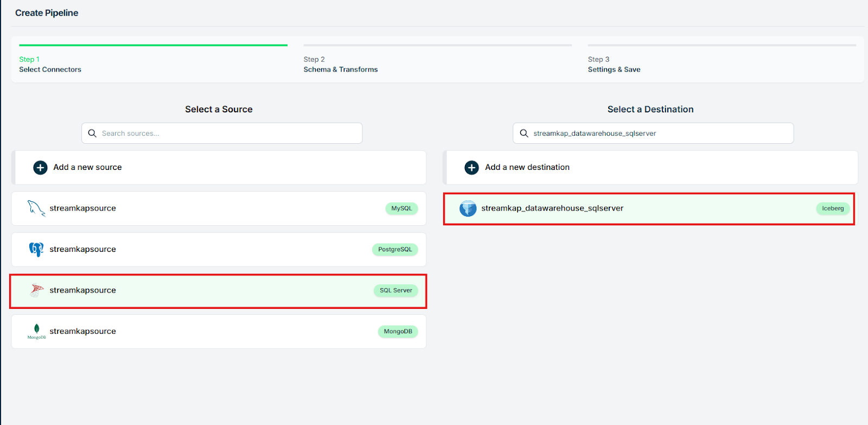Select the streamkapsource PostgreSQL source row
Viewport: 868px width, 425px height.
219,250
